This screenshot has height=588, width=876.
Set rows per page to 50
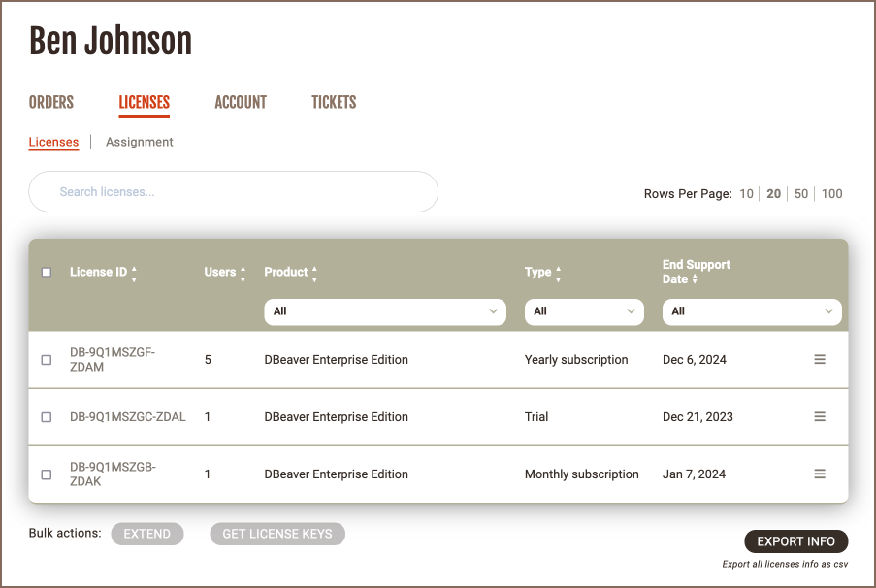[801, 194]
